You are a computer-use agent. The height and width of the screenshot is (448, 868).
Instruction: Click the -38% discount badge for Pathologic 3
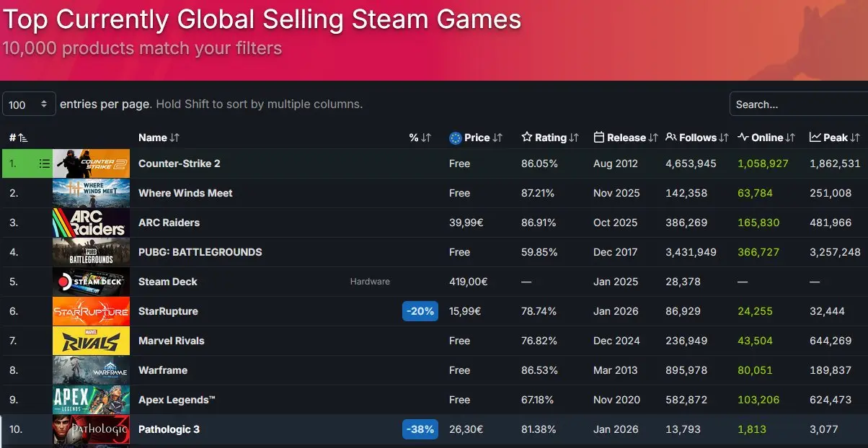(x=420, y=429)
